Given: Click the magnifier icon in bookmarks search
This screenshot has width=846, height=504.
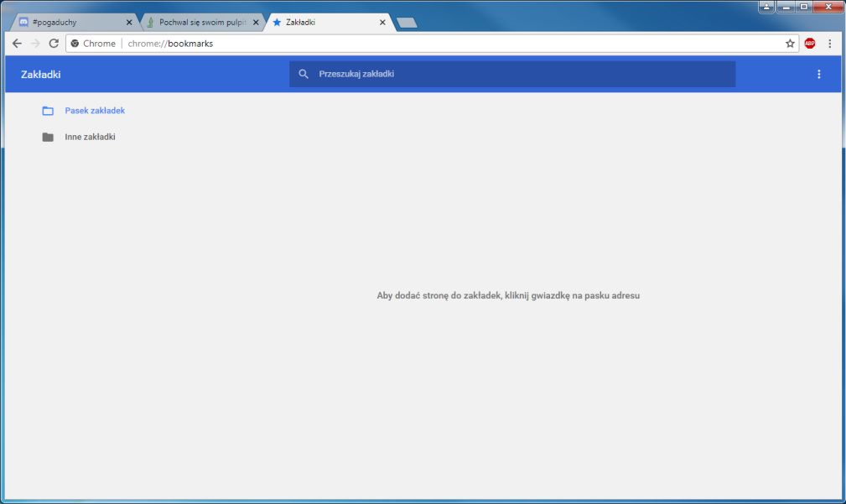Looking at the screenshot, I should [304, 75].
